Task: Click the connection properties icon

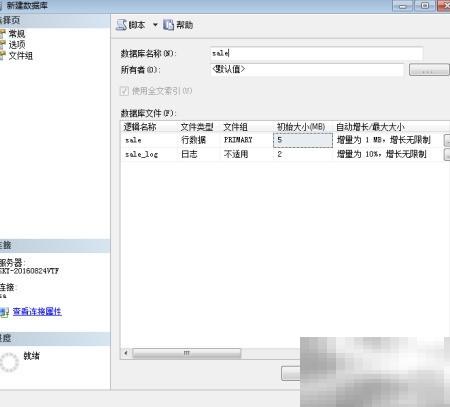Action: coord(4,312)
